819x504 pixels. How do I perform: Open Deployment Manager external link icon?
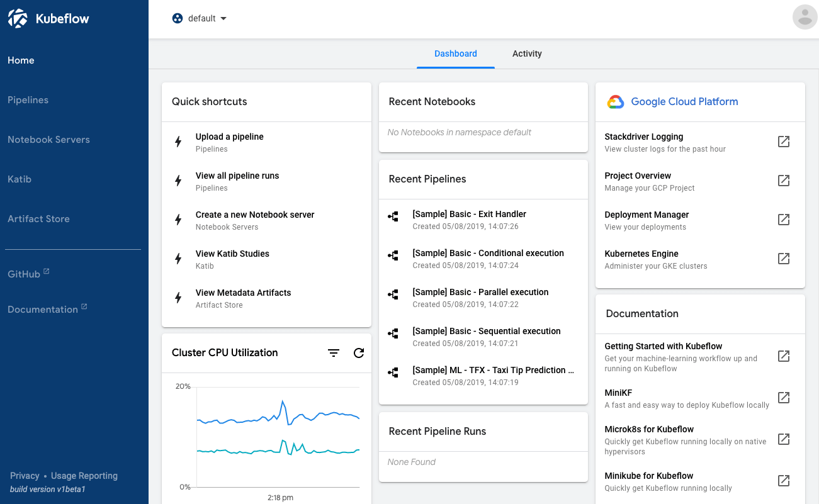tap(784, 220)
